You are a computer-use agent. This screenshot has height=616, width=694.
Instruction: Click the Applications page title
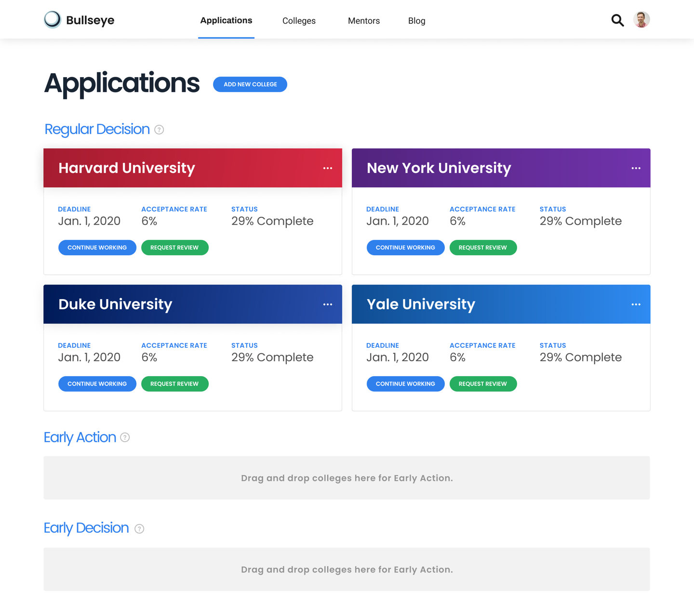[x=122, y=83]
